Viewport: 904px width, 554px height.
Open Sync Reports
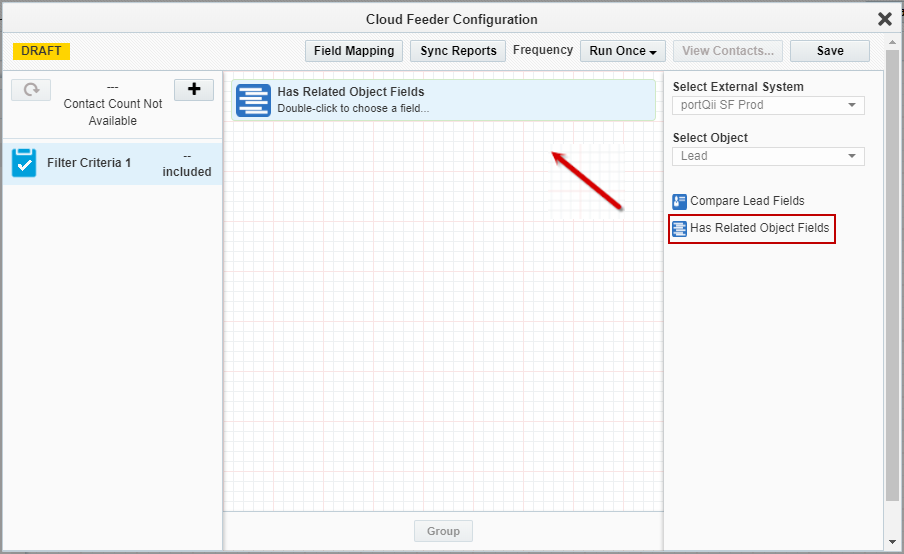coord(458,51)
